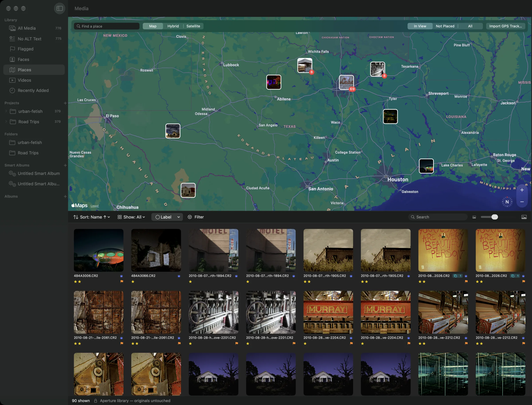532x405 pixels.
Task: Open the Flagged library section
Action: (34, 49)
